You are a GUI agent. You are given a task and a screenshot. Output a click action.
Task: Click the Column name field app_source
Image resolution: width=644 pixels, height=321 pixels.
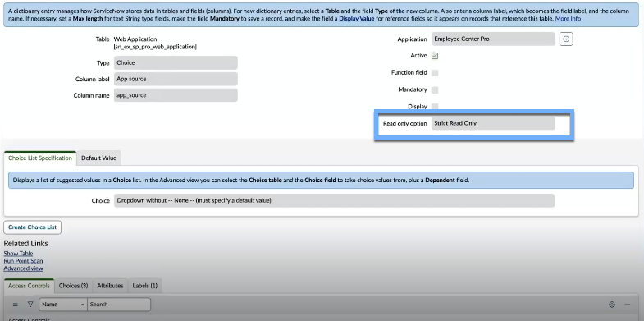click(x=176, y=95)
